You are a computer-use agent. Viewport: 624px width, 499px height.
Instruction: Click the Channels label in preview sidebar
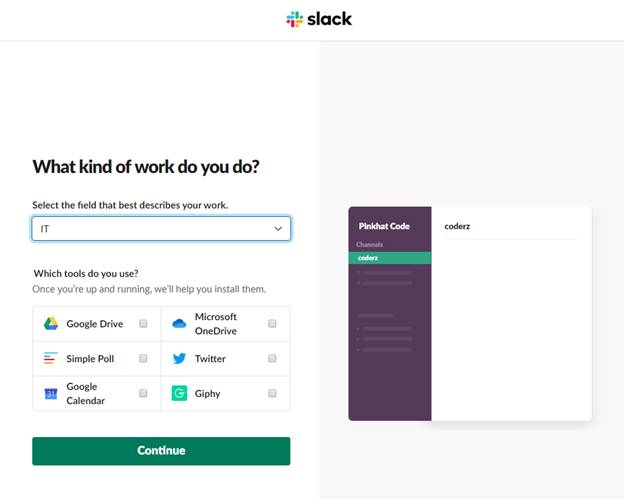click(x=370, y=244)
